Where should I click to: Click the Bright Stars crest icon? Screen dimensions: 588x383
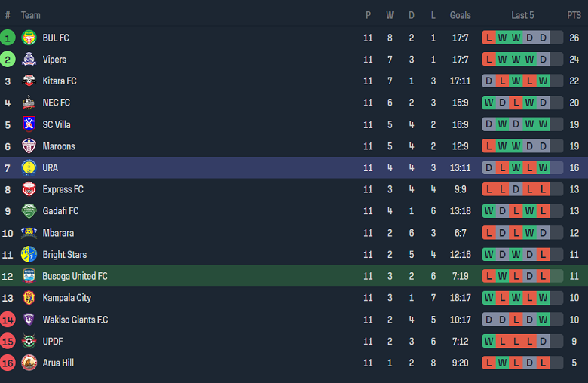pyautogui.click(x=29, y=254)
